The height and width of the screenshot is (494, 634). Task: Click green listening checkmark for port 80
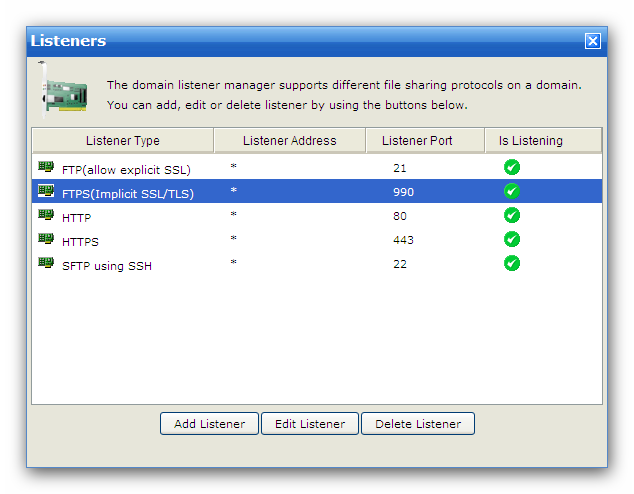pos(512,215)
